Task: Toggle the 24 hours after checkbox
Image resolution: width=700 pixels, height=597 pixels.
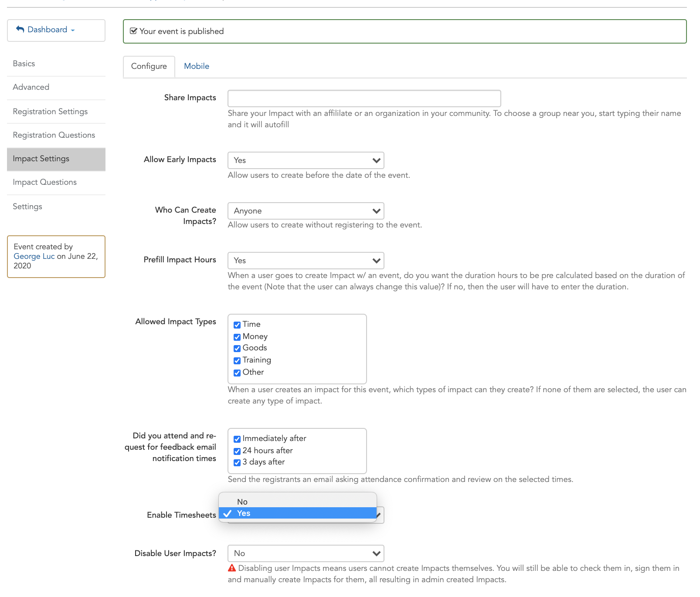Action: [237, 451]
